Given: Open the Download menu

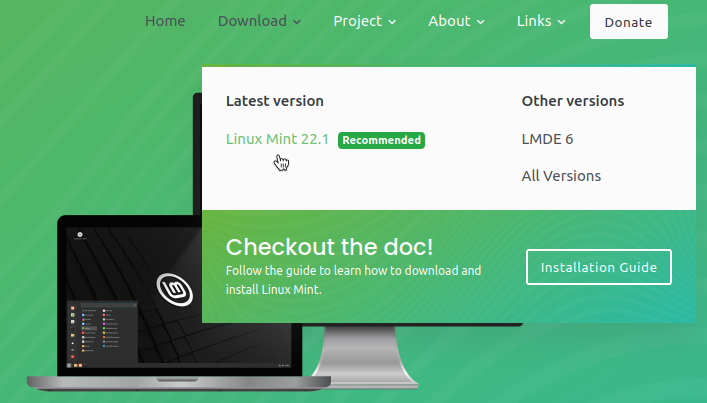Looking at the screenshot, I should coord(259,21).
